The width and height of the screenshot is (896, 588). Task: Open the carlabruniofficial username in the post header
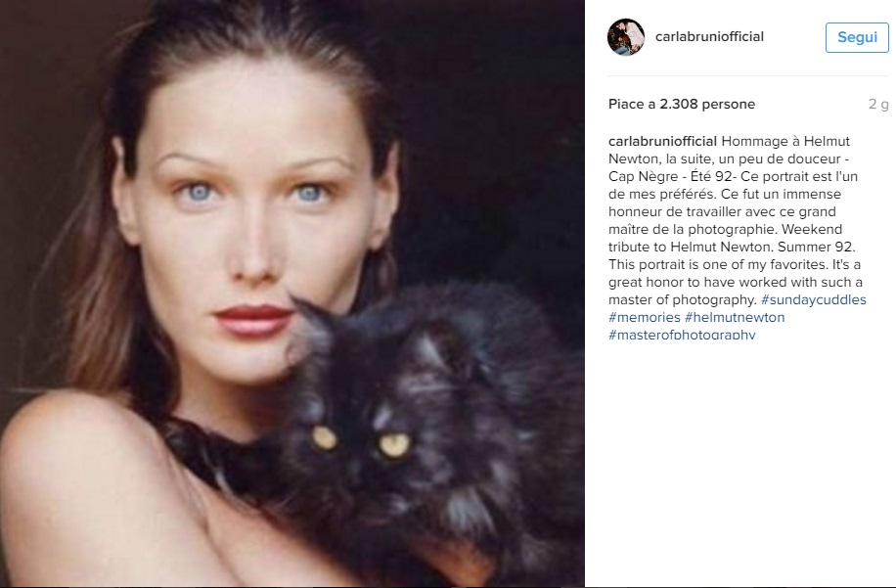click(709, 36)
